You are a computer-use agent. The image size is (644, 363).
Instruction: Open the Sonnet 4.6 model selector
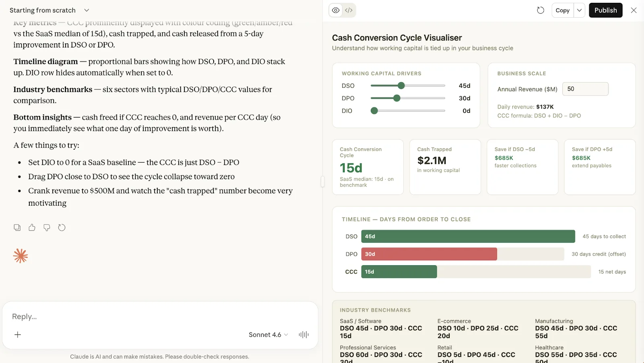click(x=268, y=334)
